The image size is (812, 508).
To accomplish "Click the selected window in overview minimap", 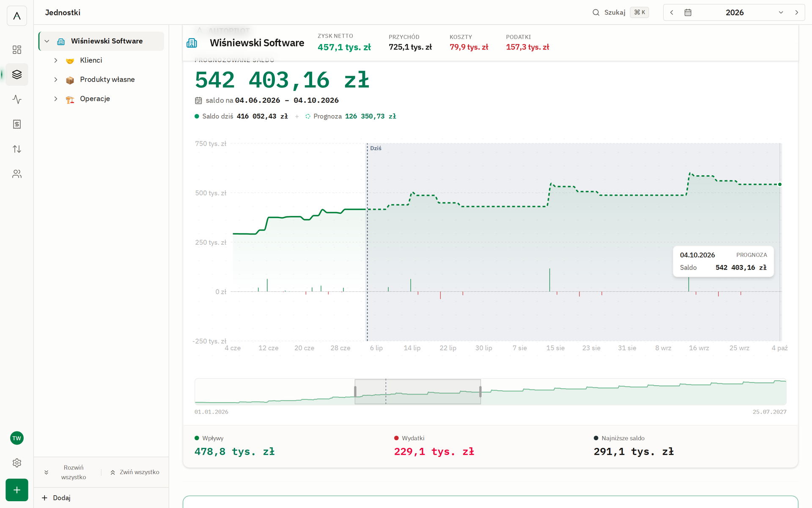I will coord(418,392).
